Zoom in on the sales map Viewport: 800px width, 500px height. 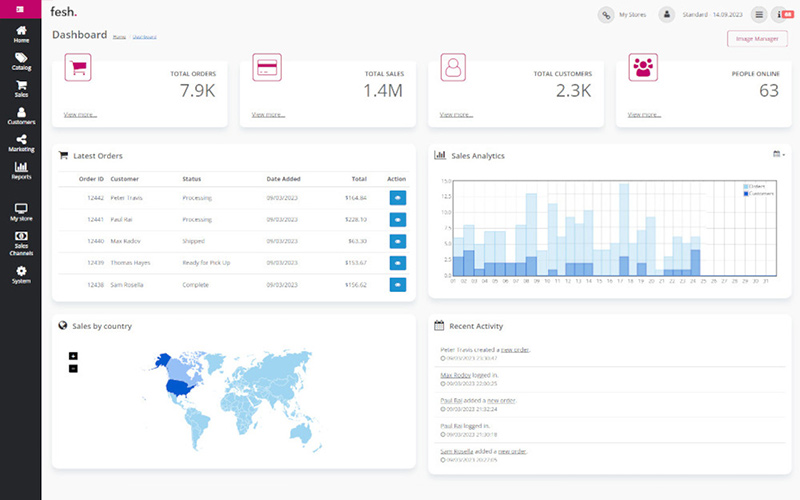[73, 356]
